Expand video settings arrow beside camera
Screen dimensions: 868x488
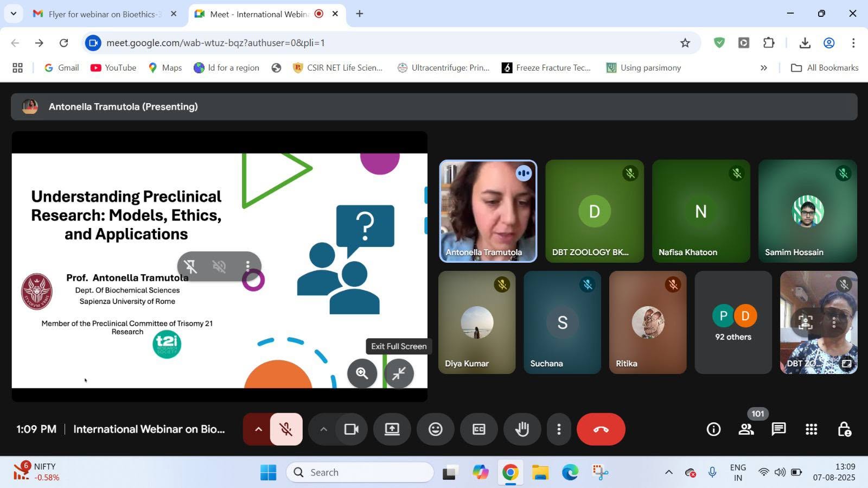323,429
